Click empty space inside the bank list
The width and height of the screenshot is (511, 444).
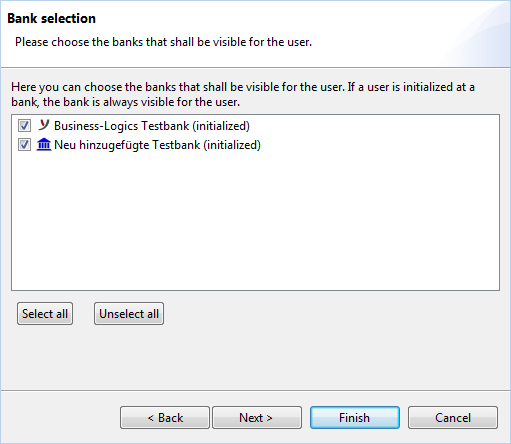coord(255,220)
